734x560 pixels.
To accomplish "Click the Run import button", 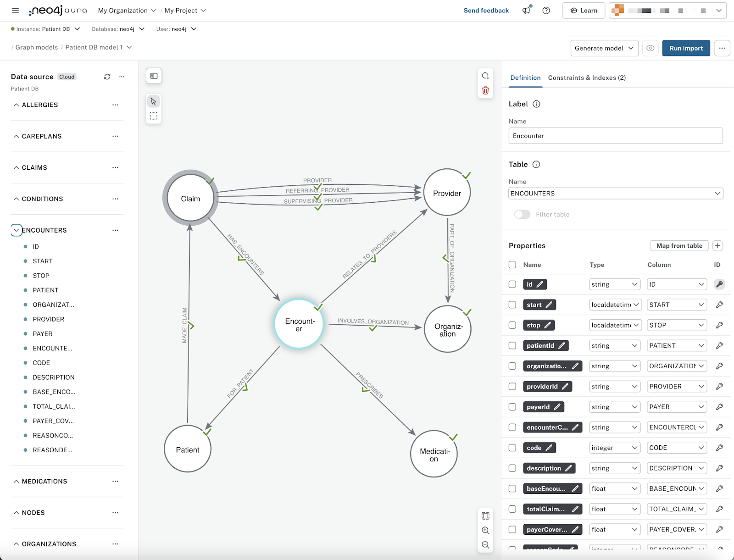I will coord(686,48).
